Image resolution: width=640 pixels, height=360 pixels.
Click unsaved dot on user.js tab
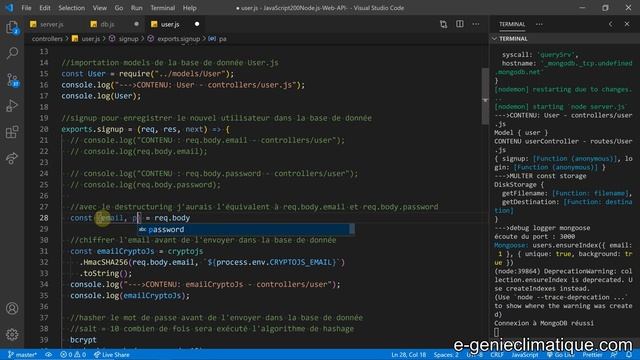(197, 24)
